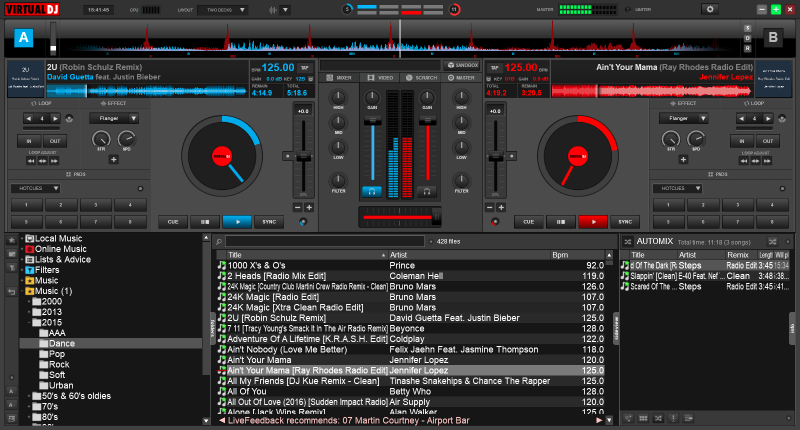Click the browser search input field
This screenshot has width=800, height=430.
[325, 241]
